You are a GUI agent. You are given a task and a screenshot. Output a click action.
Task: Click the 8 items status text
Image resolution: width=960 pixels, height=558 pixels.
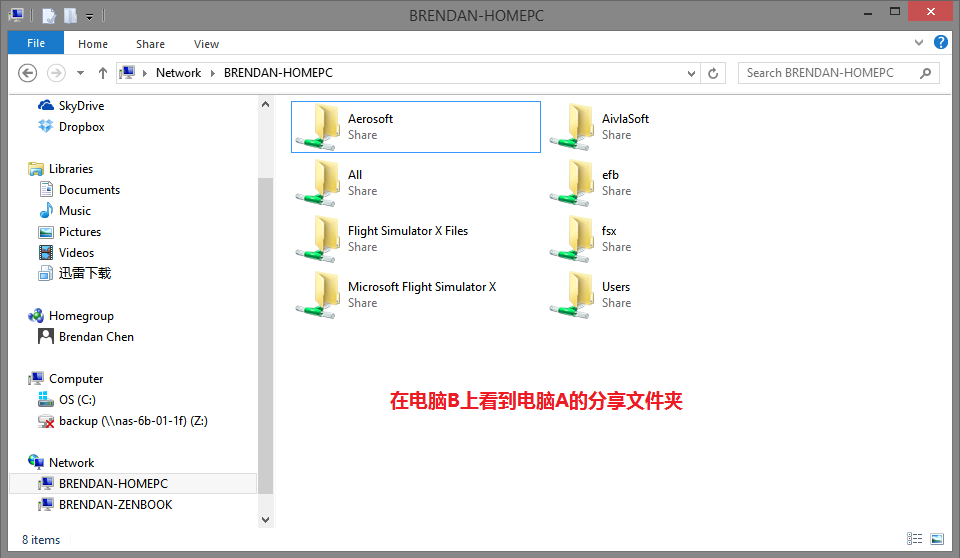(41, 540)
